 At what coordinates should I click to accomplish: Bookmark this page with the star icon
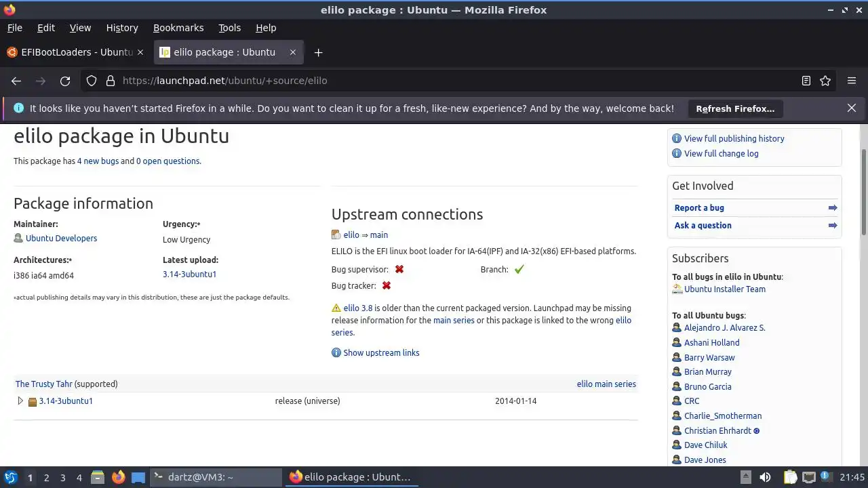point(825,81)
